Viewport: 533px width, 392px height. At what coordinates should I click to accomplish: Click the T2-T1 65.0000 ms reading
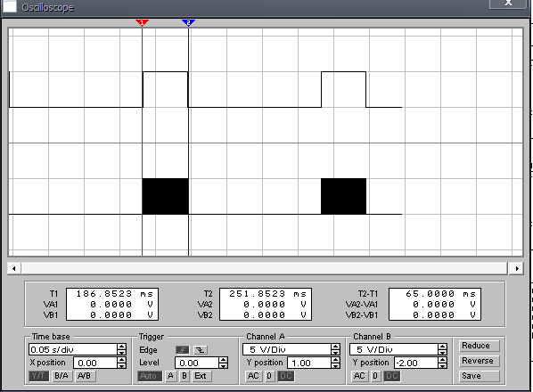[x=440, y=293]
